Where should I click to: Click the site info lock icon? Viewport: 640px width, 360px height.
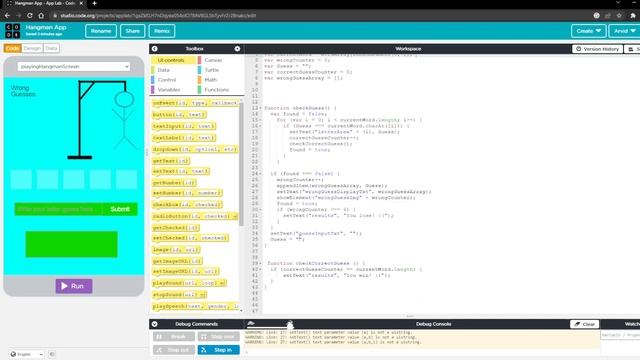pos(55,16)
